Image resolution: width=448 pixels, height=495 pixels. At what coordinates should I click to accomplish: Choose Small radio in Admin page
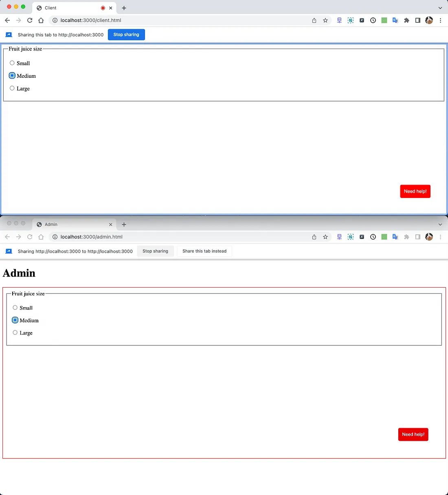tap(15, 308)
